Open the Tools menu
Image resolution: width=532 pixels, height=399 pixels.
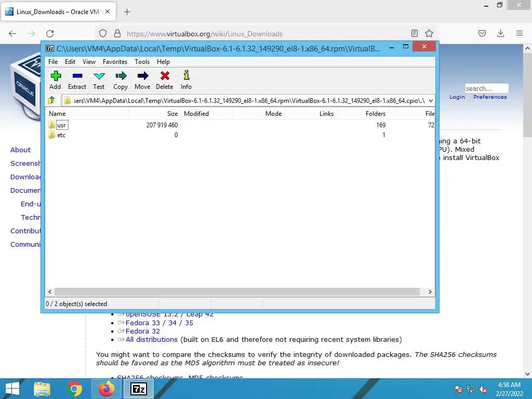[x=142, y=62]
